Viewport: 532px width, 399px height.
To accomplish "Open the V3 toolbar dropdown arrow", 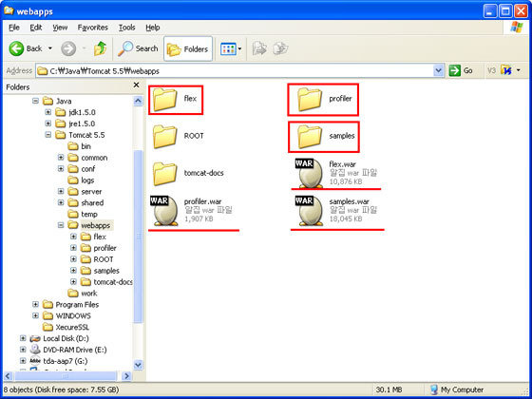I will coord(518,70).
